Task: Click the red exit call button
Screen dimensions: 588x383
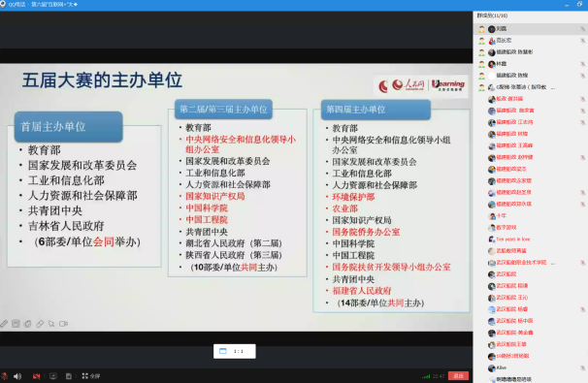Action: [458, 376]
